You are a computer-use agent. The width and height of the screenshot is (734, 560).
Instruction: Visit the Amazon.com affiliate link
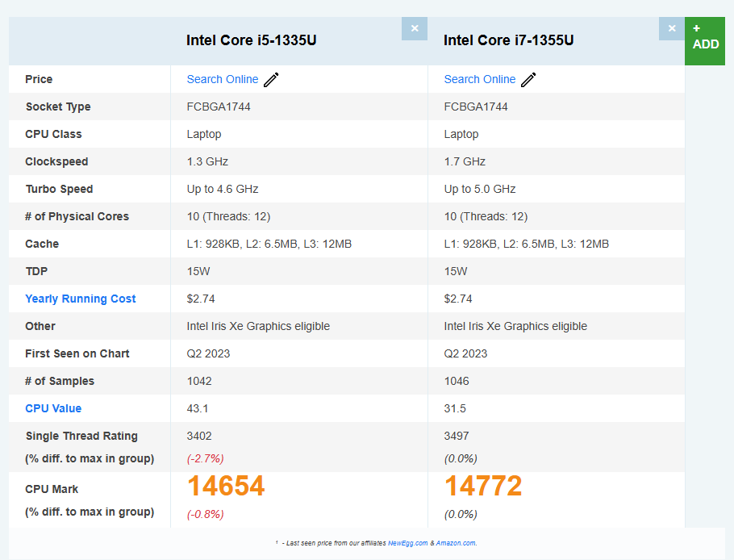456,543
